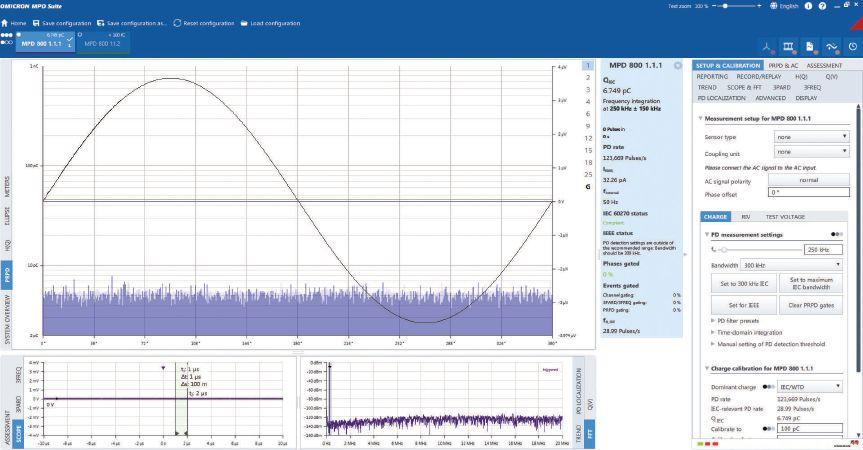Select the RIV tab

pos(746,217)
